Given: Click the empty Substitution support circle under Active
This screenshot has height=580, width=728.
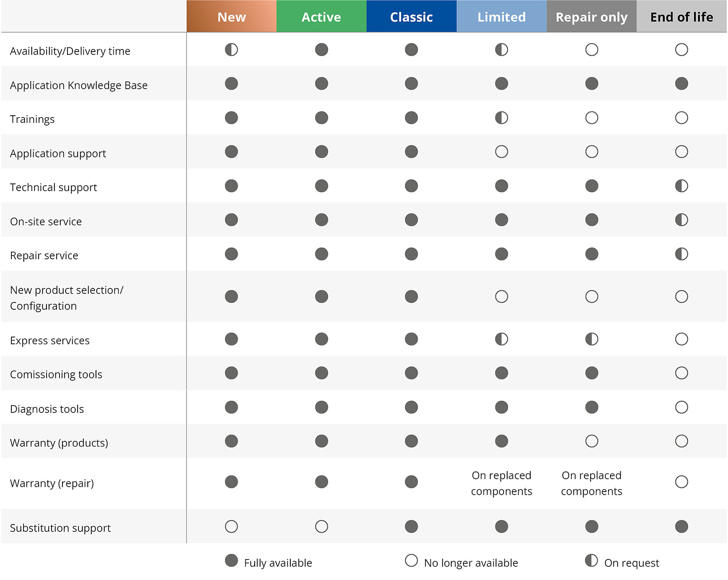Looking at the screenshot, I should pyautogui.click(x=321, y=526).
